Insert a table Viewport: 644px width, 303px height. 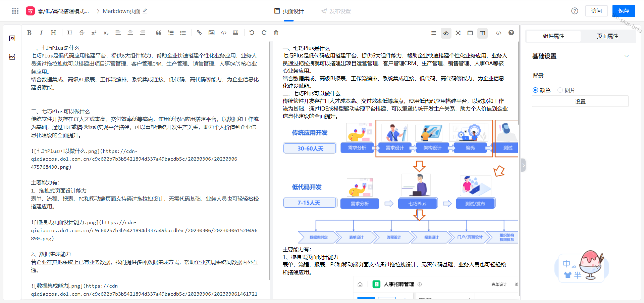click(236, 33)
